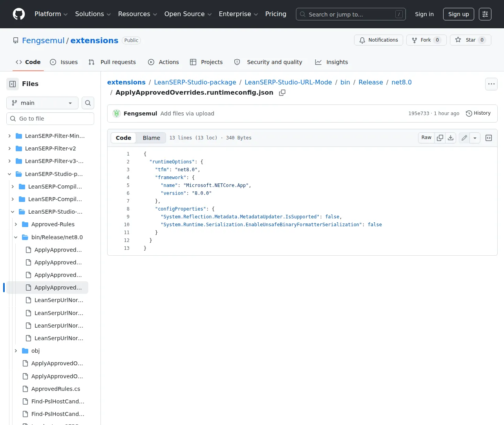Open Fengsemul's avatar
The width and height of the screenshot is (504, 425).
point(117,114)
